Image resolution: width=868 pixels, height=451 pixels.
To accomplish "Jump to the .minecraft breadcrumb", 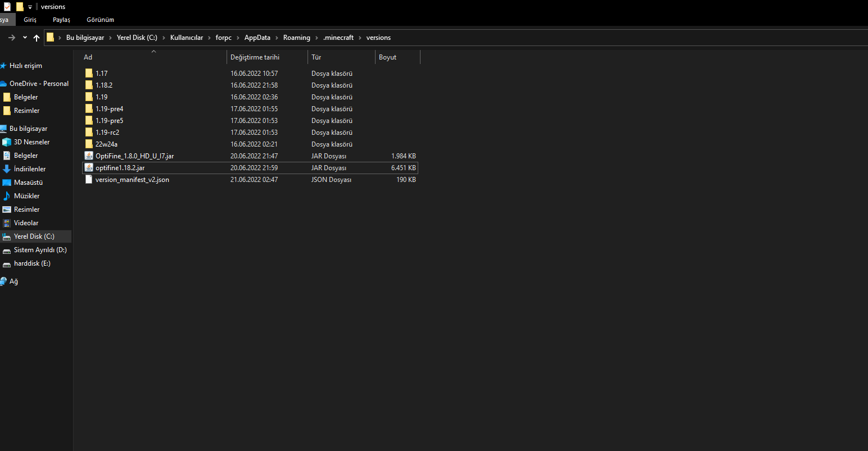I will coord(338,38).
